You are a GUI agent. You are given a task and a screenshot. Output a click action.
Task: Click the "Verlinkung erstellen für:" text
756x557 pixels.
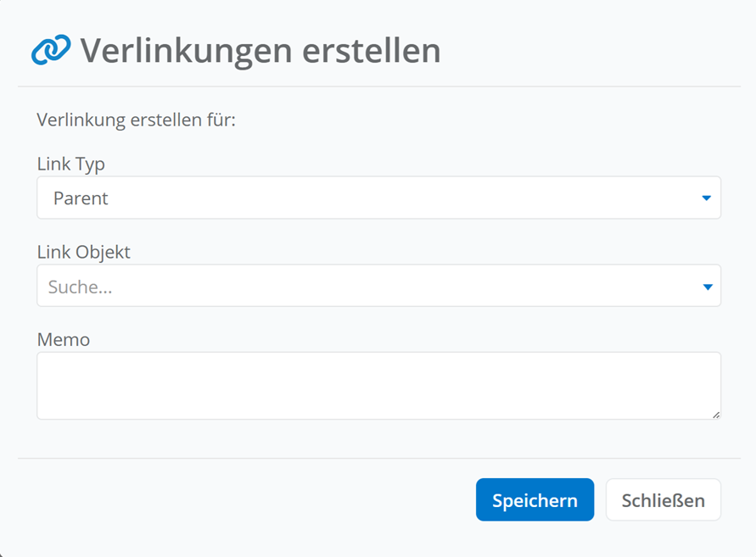pyautogui.click(x=136, y=120)
